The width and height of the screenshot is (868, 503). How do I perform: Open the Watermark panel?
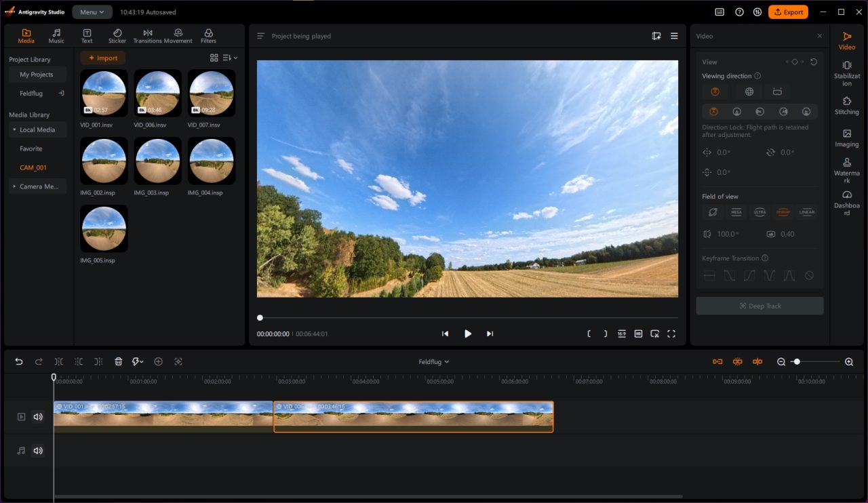tap(847, 171)
